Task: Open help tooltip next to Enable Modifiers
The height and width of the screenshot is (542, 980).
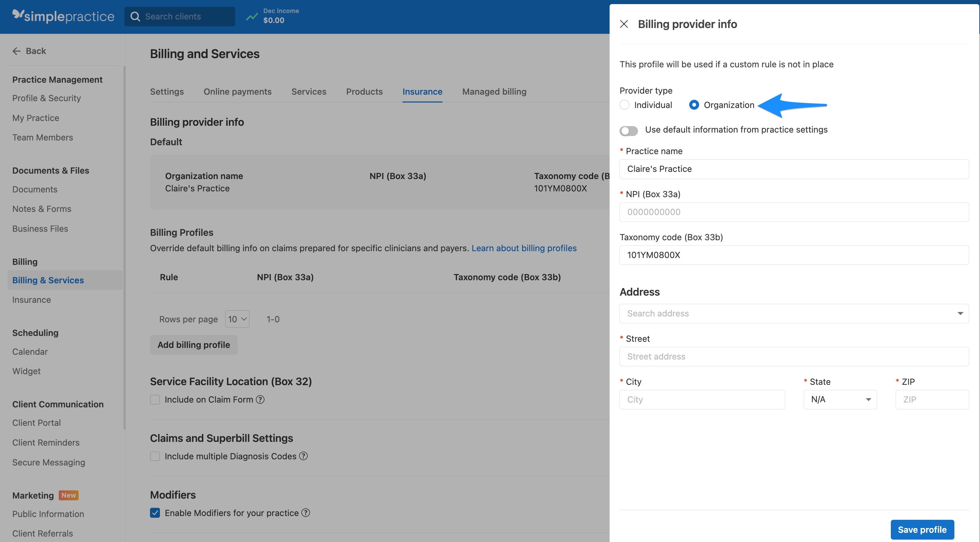Action: tap(305, 513)
